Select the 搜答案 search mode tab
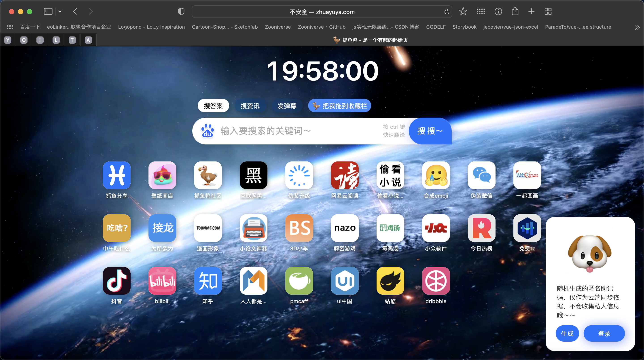The height and width of the screenshot is (360, 644). (x=213, y=106)
